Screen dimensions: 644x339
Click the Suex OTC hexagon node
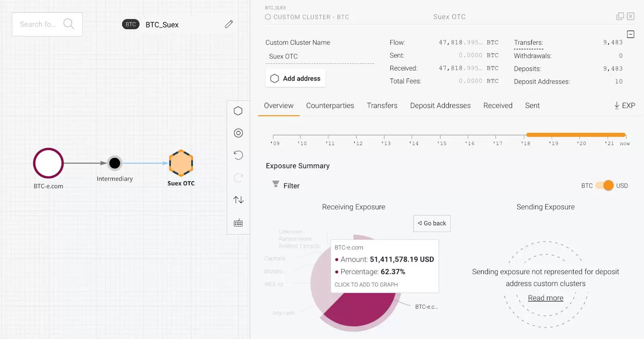(x=181, y=163)
